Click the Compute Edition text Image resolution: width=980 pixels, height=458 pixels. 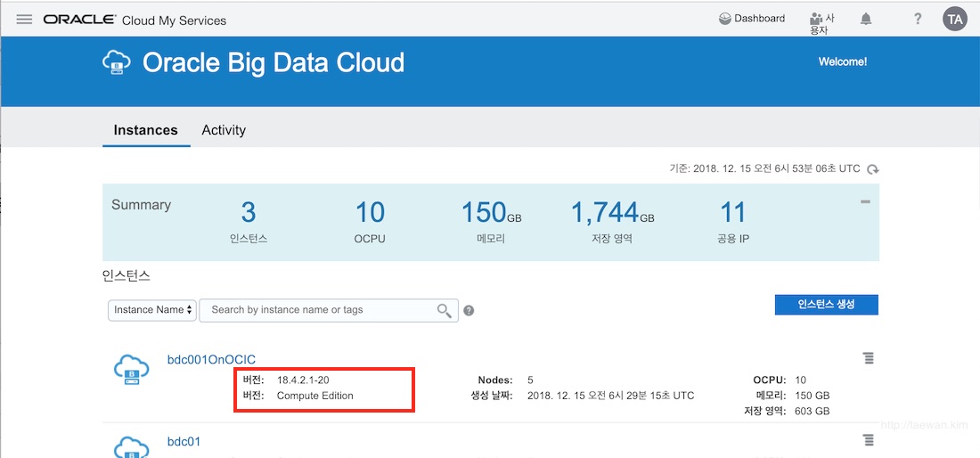click(x=315, y=396)
